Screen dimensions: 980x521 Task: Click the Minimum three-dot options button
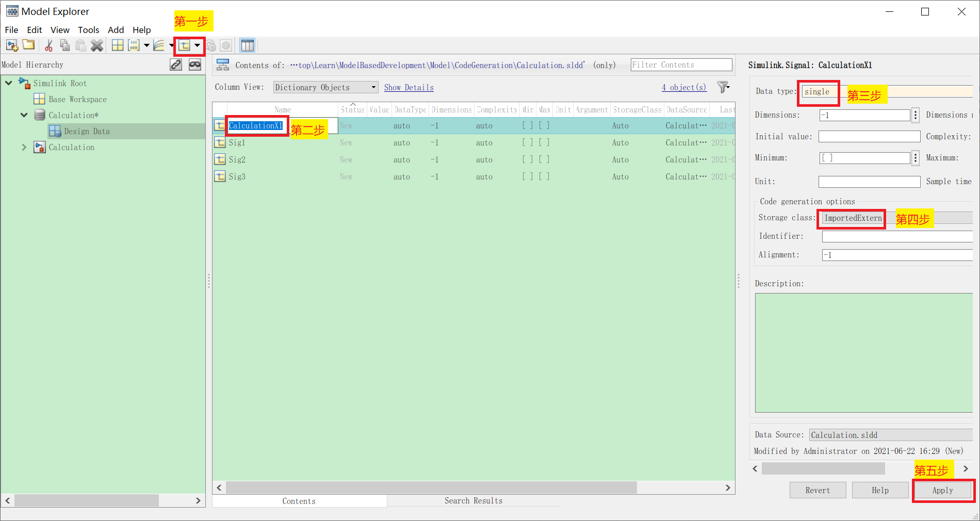(916, 158)
